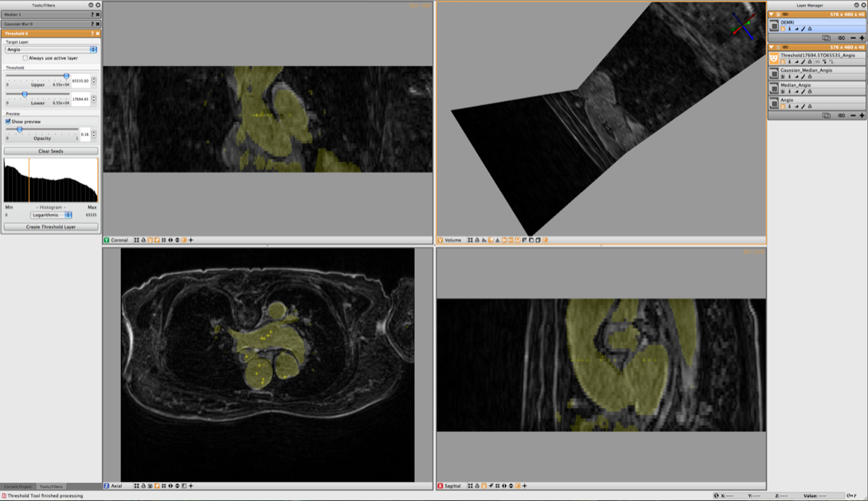Open Volume view type selector
Screen dimensions: 868x501
point(449,241)
